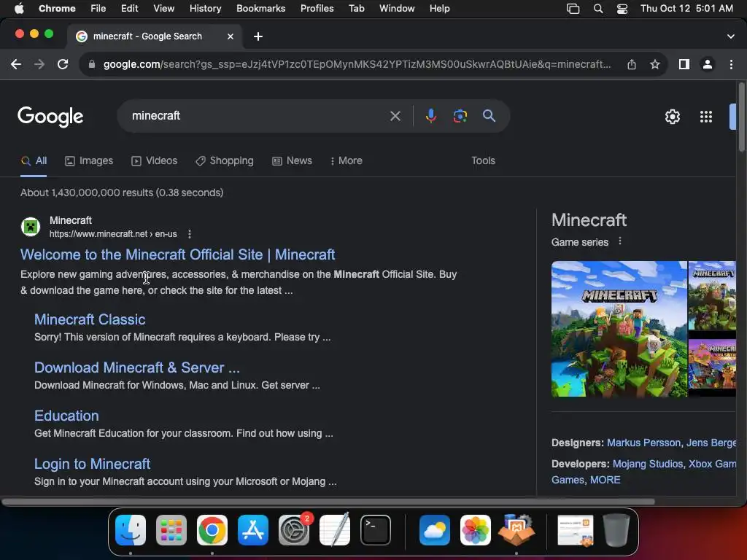
Task: Open the Google apps grid
Action: tap(706, 117)
